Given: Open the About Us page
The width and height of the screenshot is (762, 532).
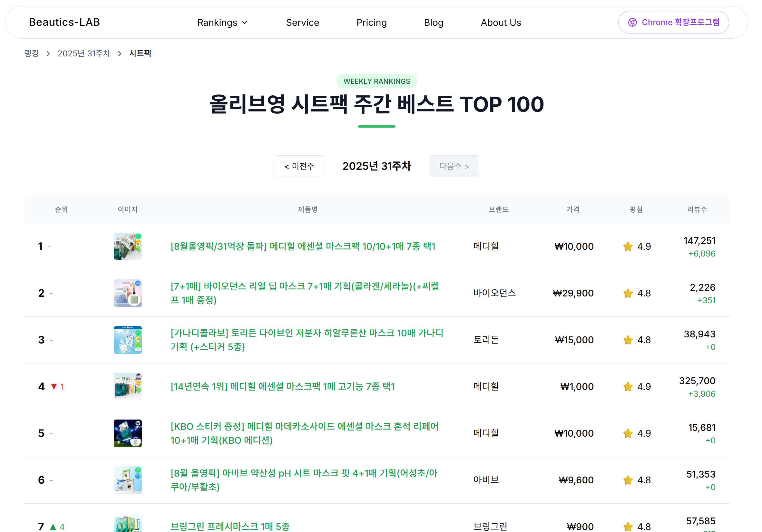Looking at the screenshot, I should tap(501, 23).
